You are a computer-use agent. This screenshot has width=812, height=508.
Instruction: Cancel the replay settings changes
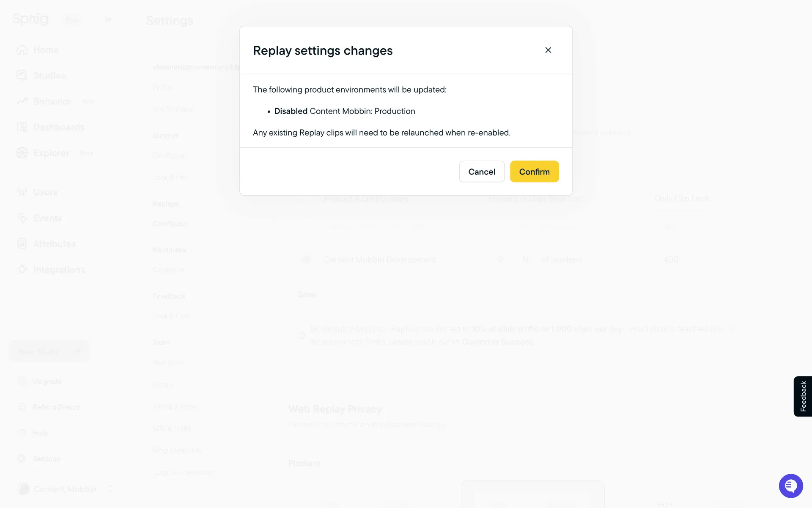[482, 171]
